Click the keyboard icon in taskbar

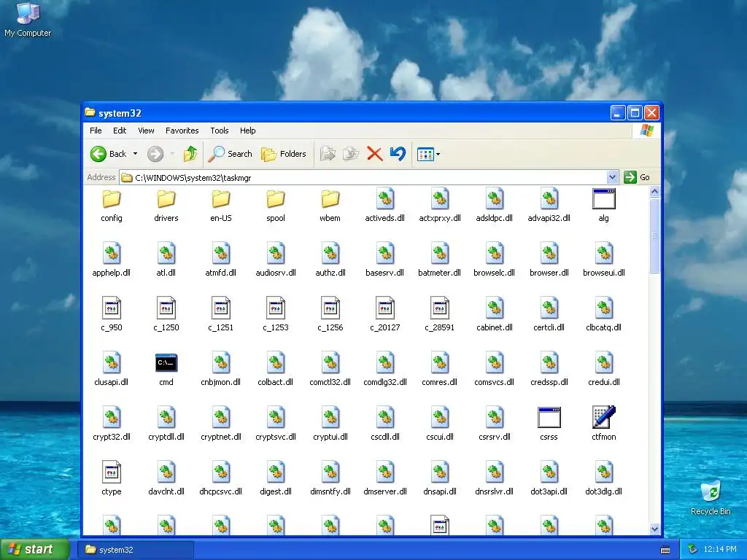[665, 550]
